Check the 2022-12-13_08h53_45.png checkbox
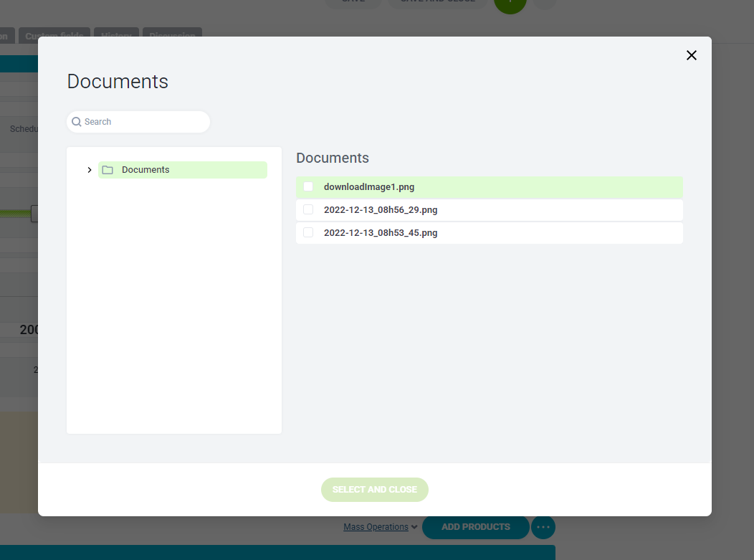 308,232
